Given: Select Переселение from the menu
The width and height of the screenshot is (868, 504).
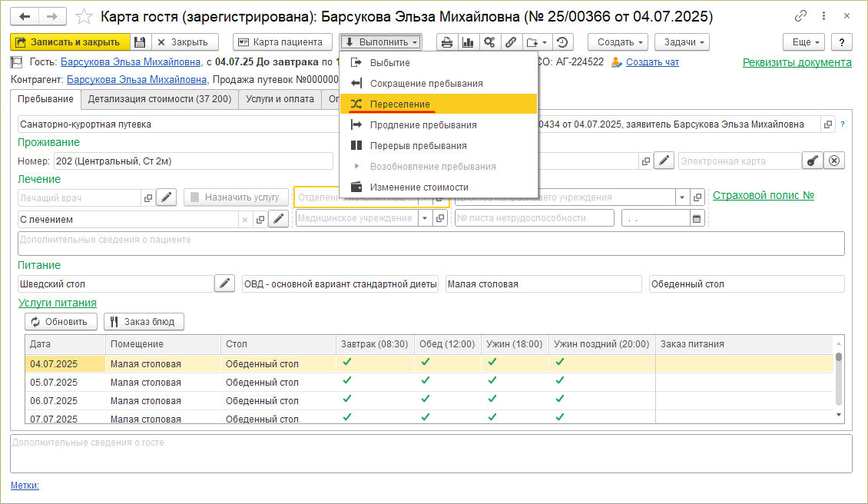Looking at the screenshot, I should pyautogui.click(x=399, y=104).
